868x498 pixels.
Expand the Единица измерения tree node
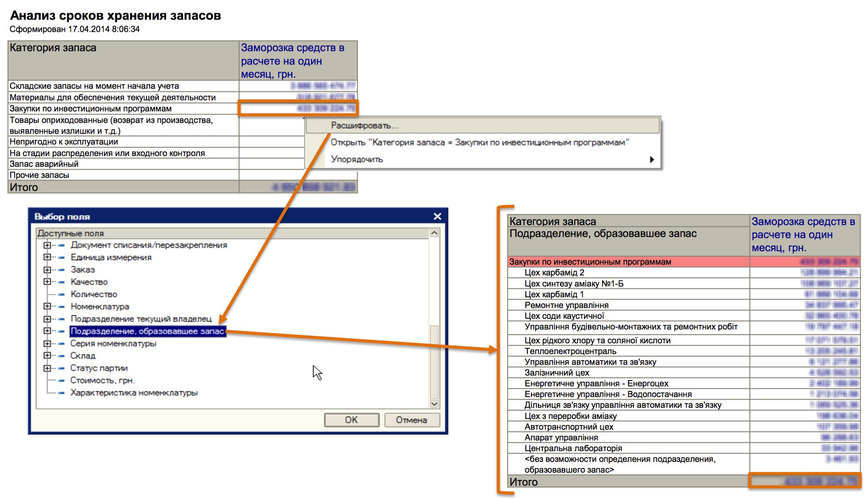pos(47,257)
